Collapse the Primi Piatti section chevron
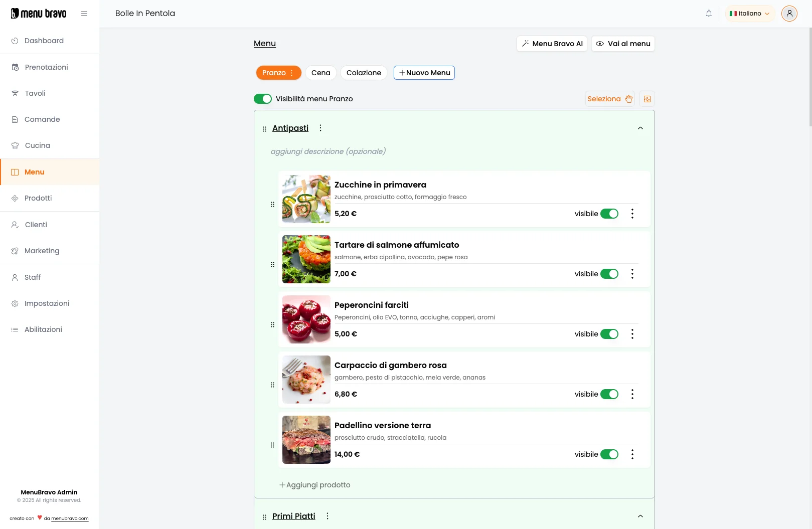This screenshot has width=812, height=529. coord(640,516)
